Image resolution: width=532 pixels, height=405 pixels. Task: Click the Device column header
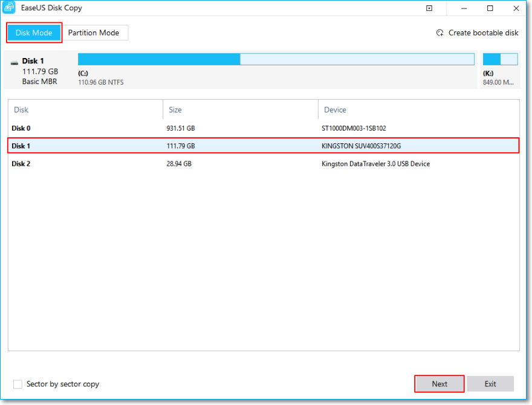point(335,109)
